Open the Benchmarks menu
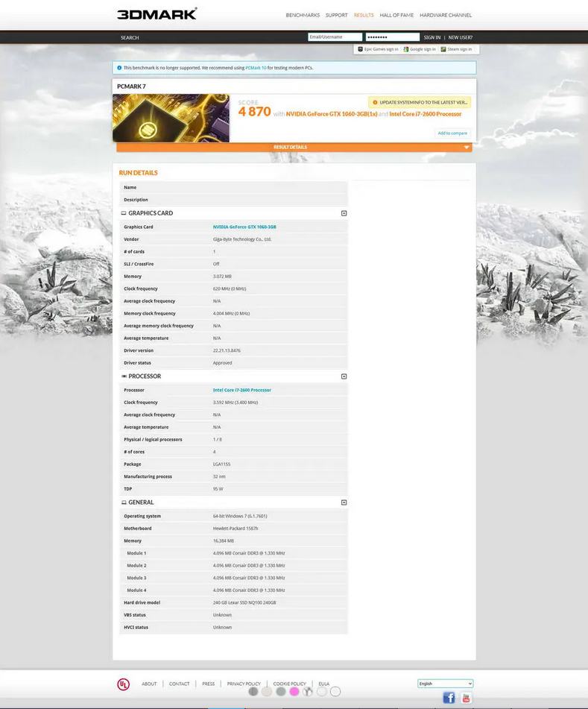 303,16
